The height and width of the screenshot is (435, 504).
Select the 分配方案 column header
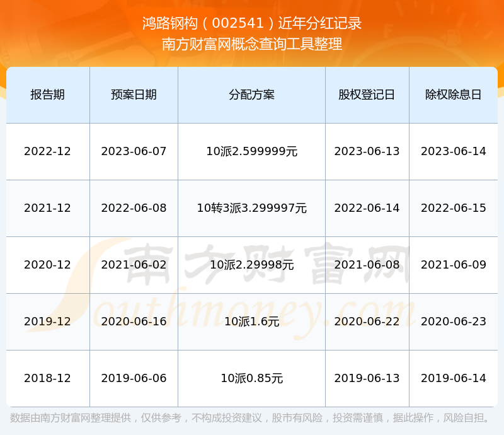[251, 95]
